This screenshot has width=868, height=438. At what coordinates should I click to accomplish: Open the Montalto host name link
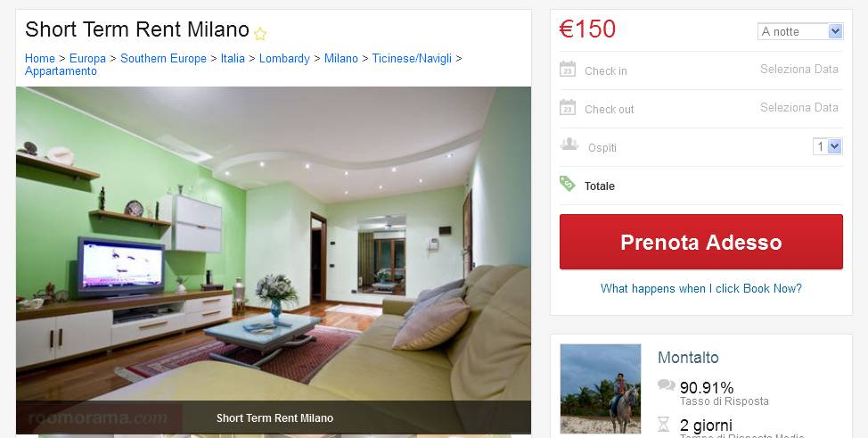688,358
